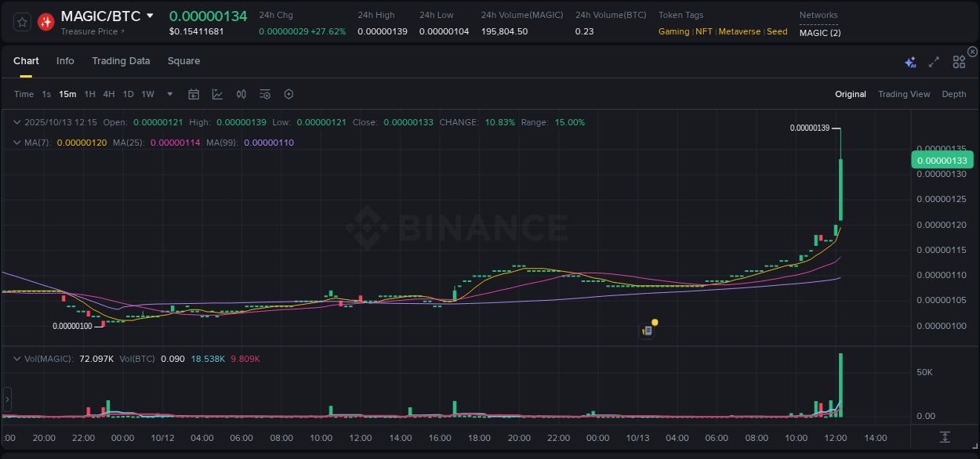Expand the extra timeframe interval dropdown

(x=169, y=94)
